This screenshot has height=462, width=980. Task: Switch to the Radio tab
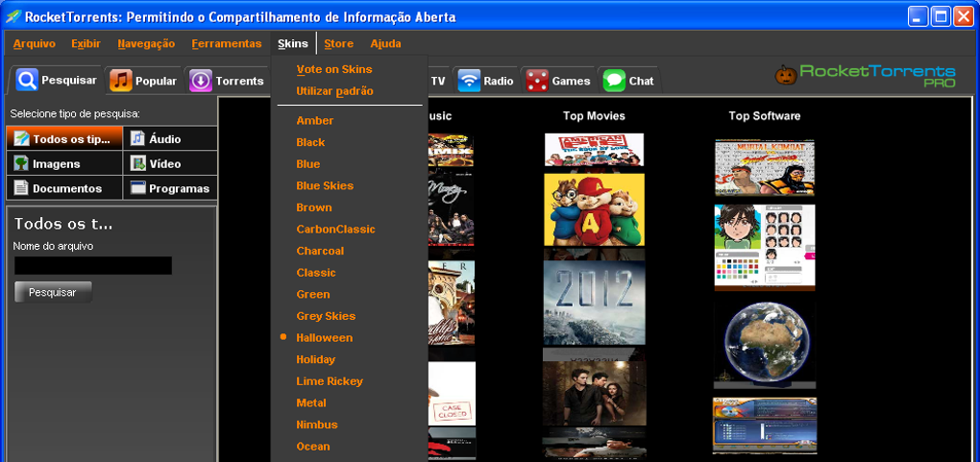tap(485, 81)
